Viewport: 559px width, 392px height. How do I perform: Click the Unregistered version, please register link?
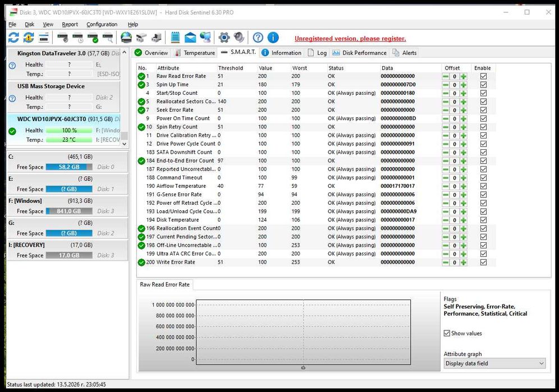(x=350, y=39)
